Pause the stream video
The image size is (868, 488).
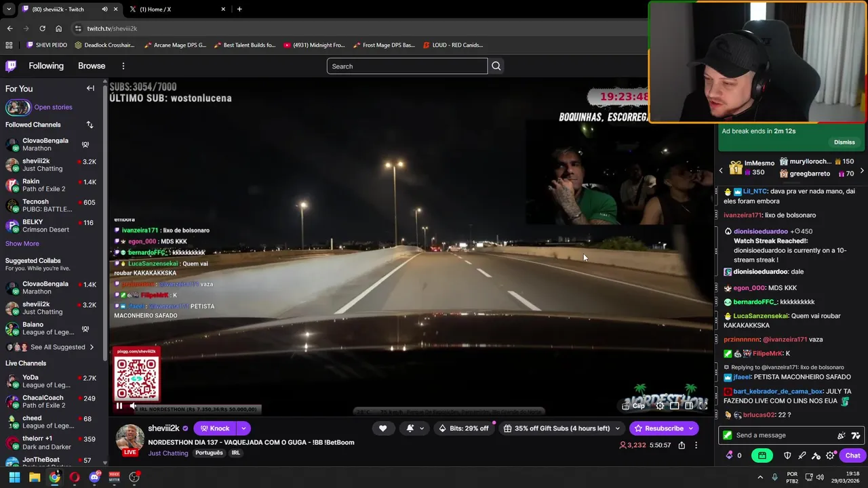119,406
